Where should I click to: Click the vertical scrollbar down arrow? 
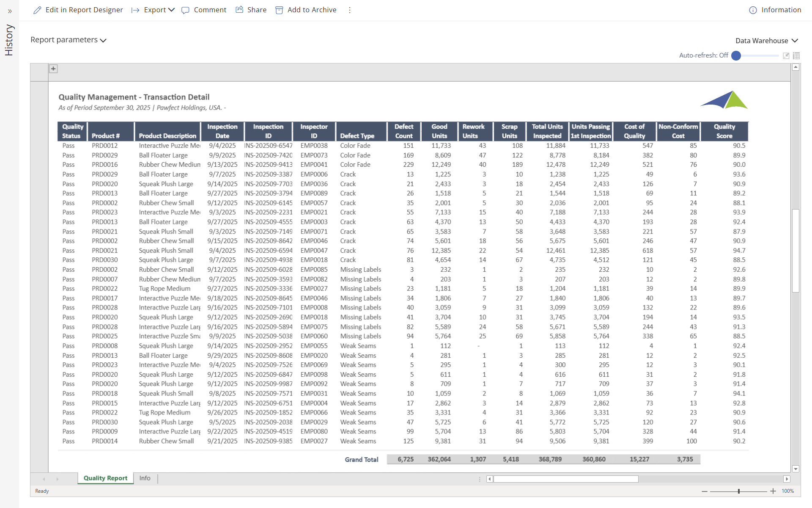tap(796, 469)
